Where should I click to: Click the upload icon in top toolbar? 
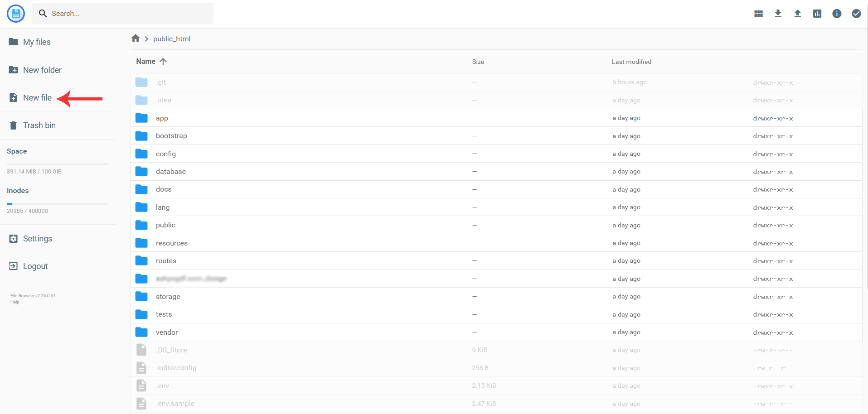(798, 14)
